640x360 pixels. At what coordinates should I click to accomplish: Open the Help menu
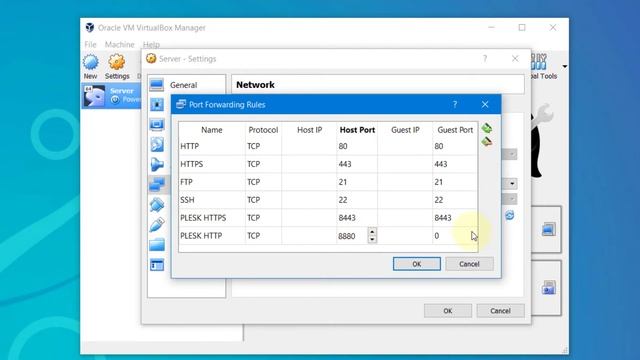[x=151, y=44]
